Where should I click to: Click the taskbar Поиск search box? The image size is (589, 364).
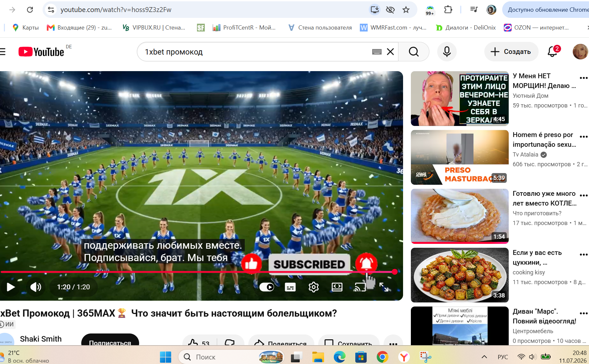231,357
